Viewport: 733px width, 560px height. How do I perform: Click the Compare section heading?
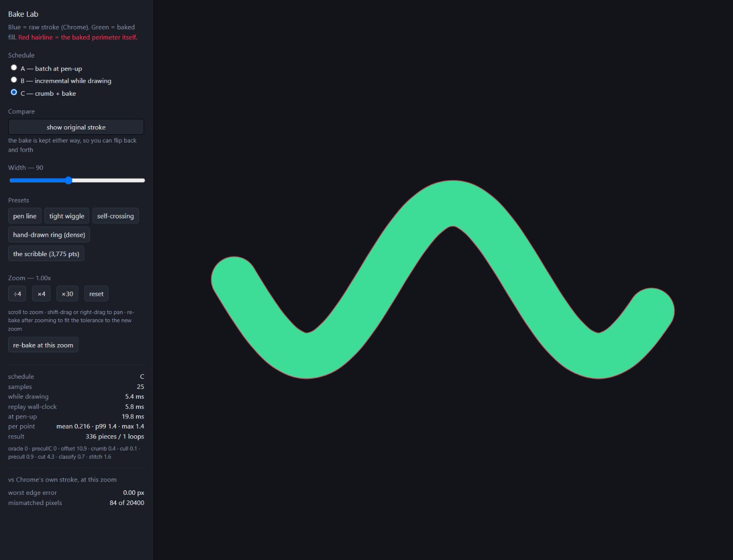(x=21, y=111)
